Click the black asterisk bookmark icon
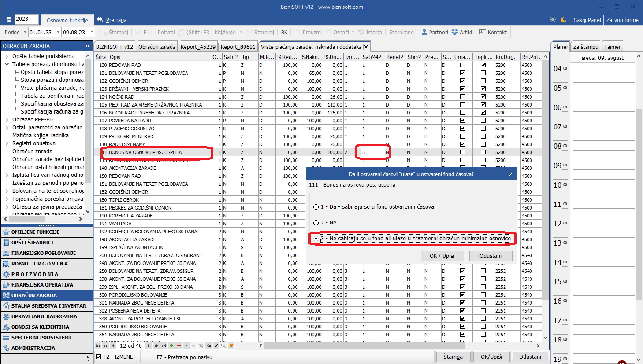The image size is (643, 364). pyautogui.click(x=216, y=346)
